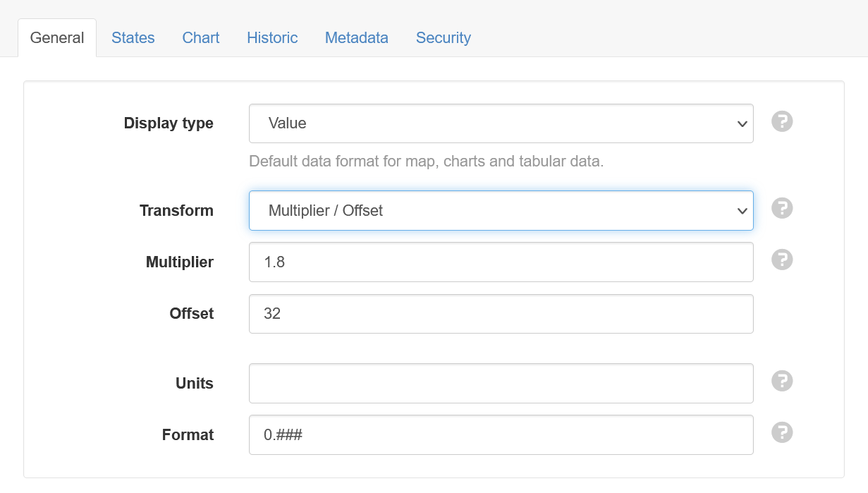
Task: Open the Chart tab
Action: (x=201, y=38)
